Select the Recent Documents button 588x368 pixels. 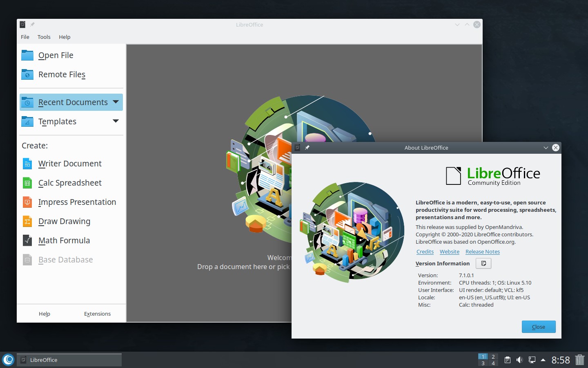point(71,102)
